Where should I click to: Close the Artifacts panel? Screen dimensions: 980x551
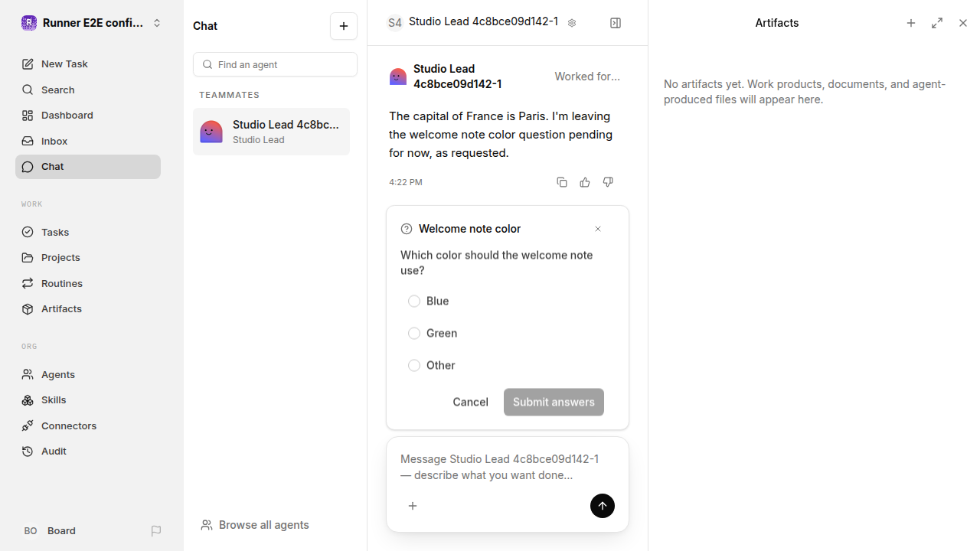963,23
